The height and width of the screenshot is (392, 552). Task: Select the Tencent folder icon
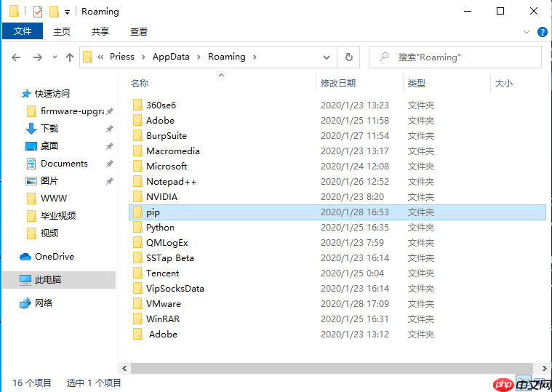click(137, 273)
